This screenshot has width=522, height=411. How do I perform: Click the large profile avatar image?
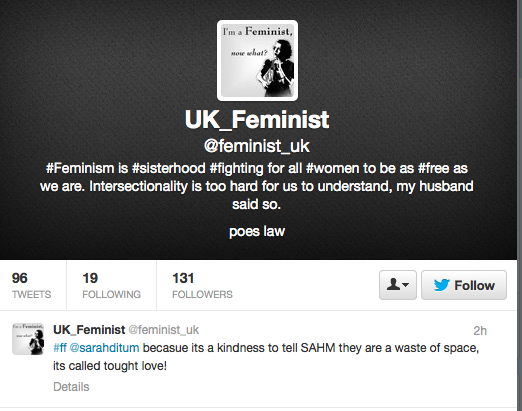257,60
